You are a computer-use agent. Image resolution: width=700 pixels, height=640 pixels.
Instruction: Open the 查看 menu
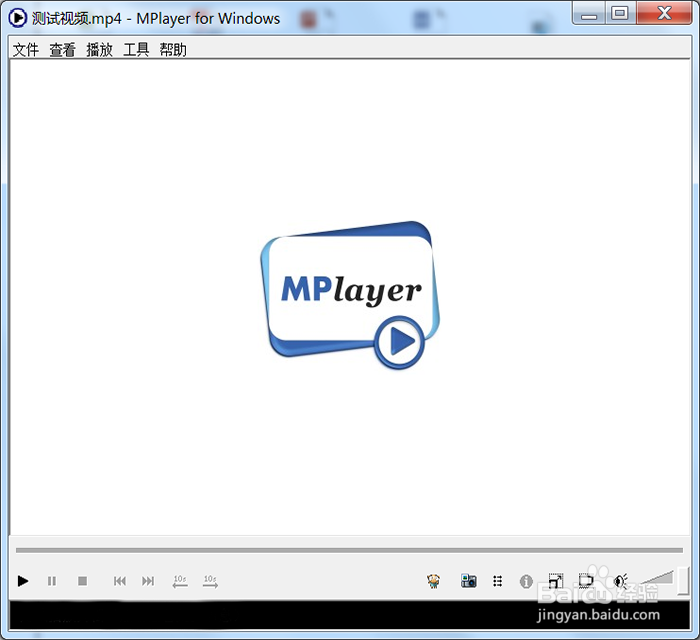coord(62,50)
